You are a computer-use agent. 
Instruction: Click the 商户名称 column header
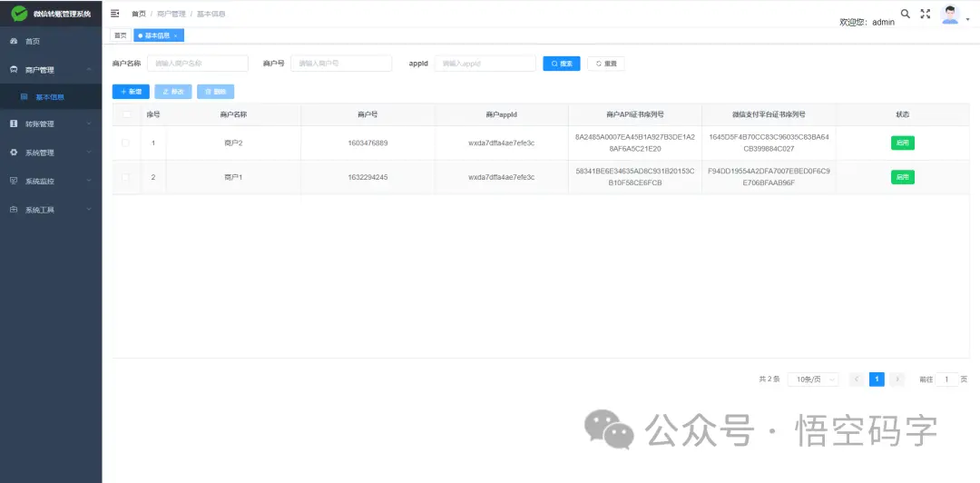click(x=233, y=114)
